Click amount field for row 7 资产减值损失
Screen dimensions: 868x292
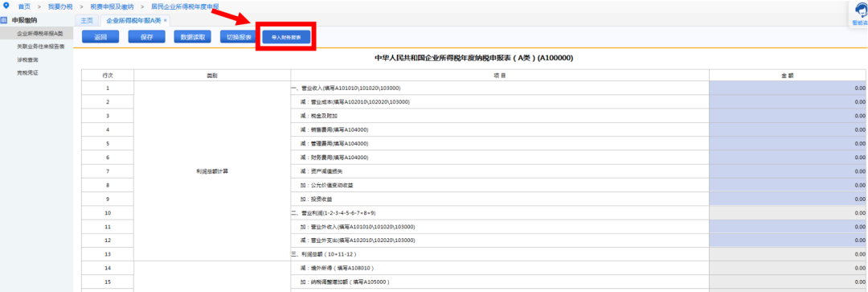click(x=788, y=171)
